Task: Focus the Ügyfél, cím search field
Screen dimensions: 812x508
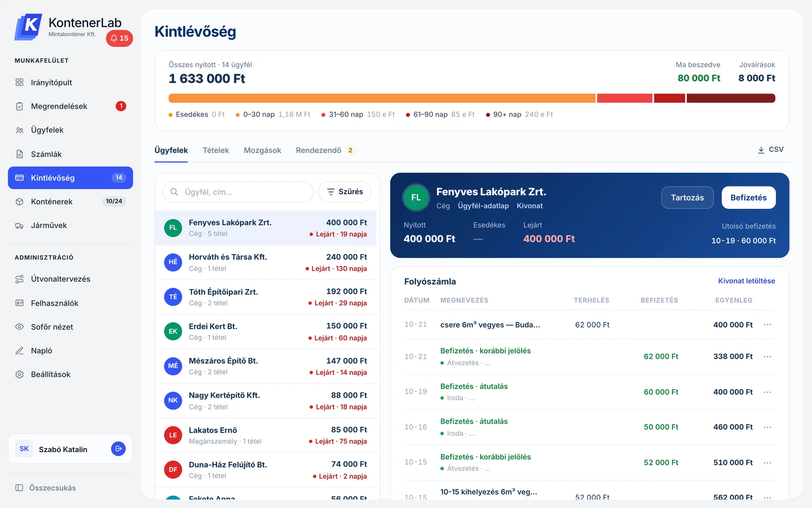Action: point(238,192)
